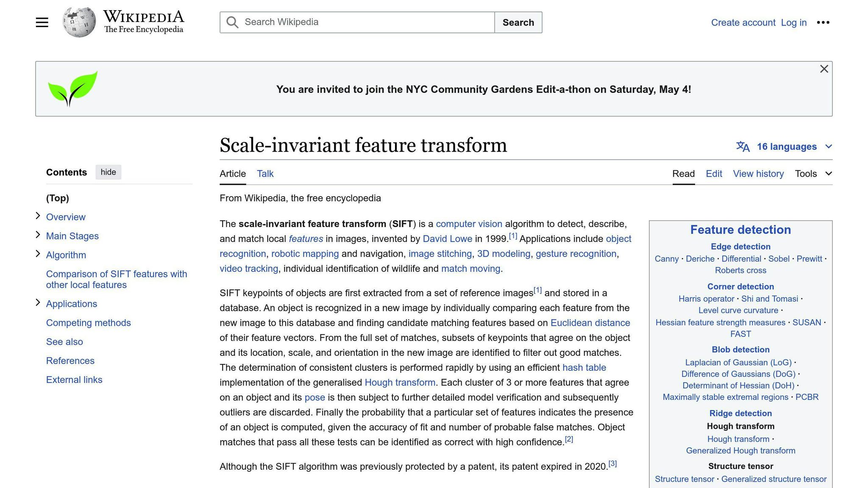Click the Search button
Viewport: 868px width, 488px height.
pyautogui.click(x=518, y=22)
